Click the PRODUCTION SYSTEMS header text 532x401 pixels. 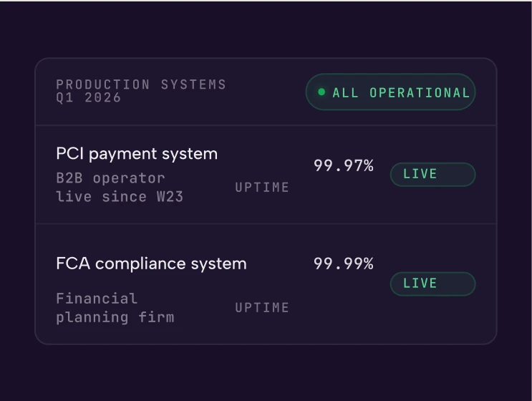click(141, 84)
